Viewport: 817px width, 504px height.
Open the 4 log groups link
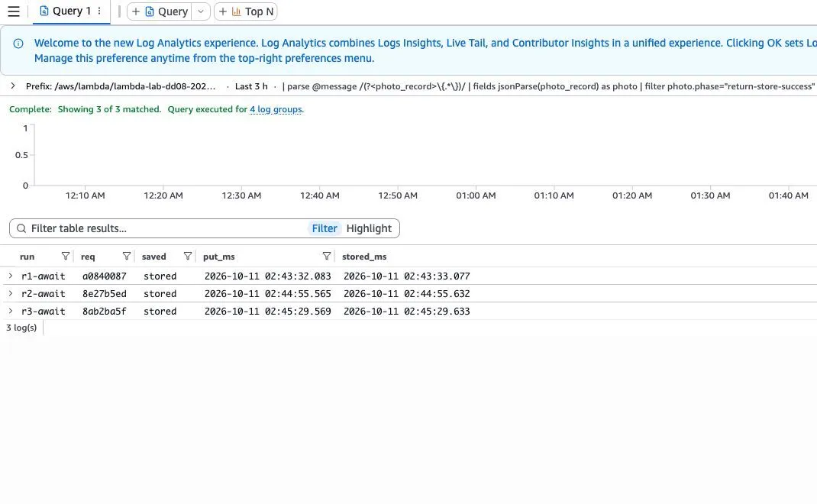point(276,109)
